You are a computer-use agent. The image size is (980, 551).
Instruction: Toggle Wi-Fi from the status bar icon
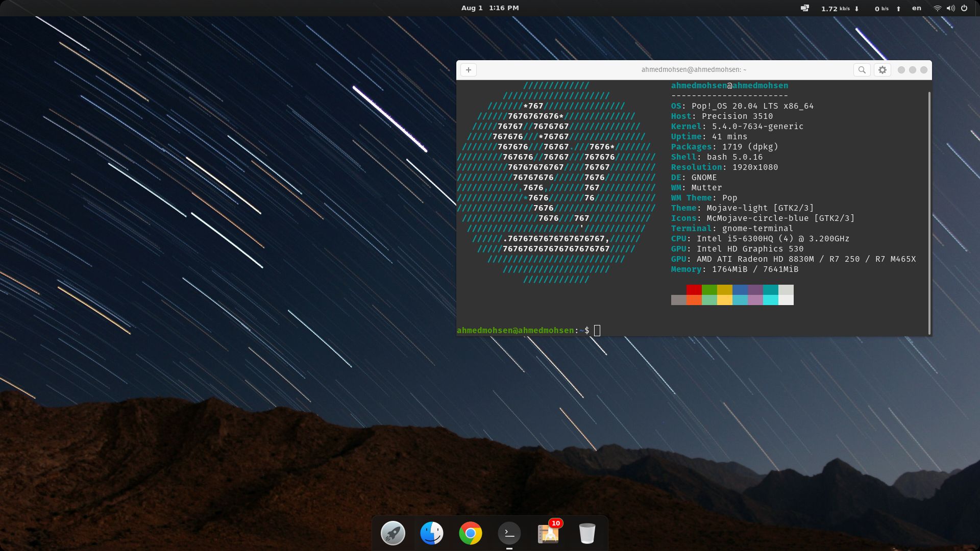pyautogui.click(x=937, y=8)
